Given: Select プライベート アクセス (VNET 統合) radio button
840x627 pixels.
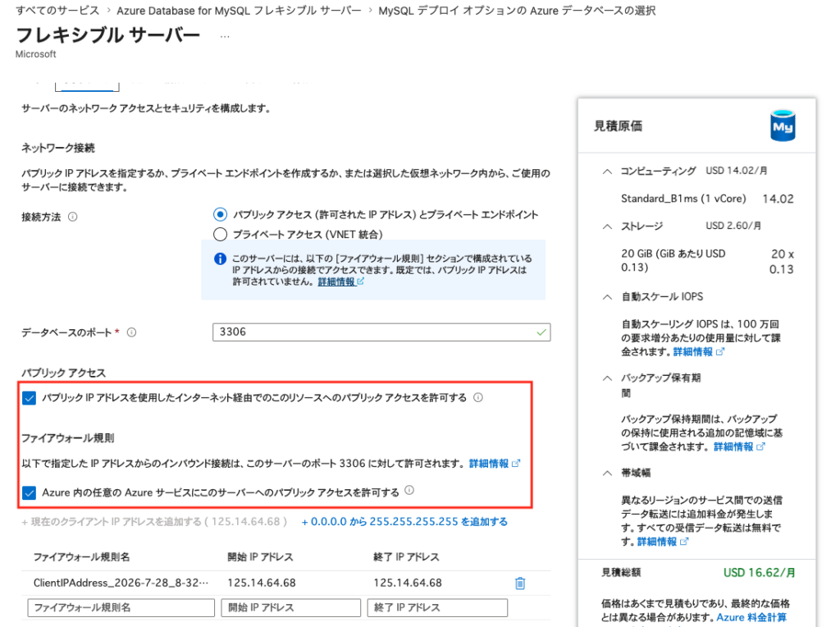Looking at the screenshot, I should 220,234.
